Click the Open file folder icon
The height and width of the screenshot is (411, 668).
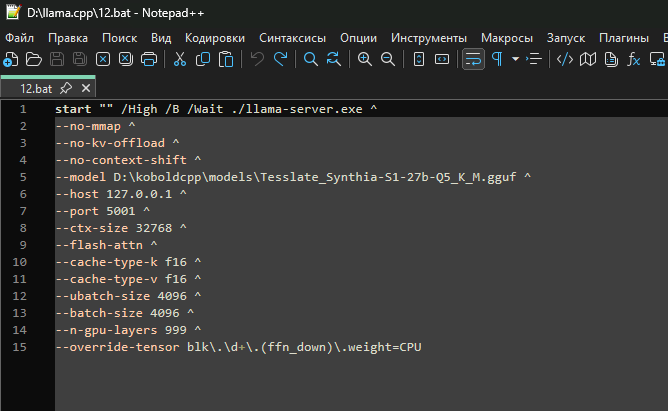point(34,59)
